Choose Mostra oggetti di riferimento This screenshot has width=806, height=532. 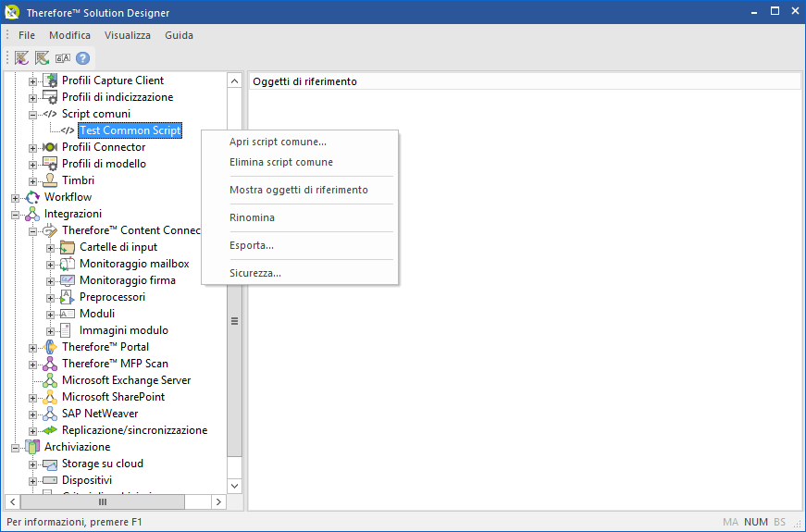tap(300, 190)
